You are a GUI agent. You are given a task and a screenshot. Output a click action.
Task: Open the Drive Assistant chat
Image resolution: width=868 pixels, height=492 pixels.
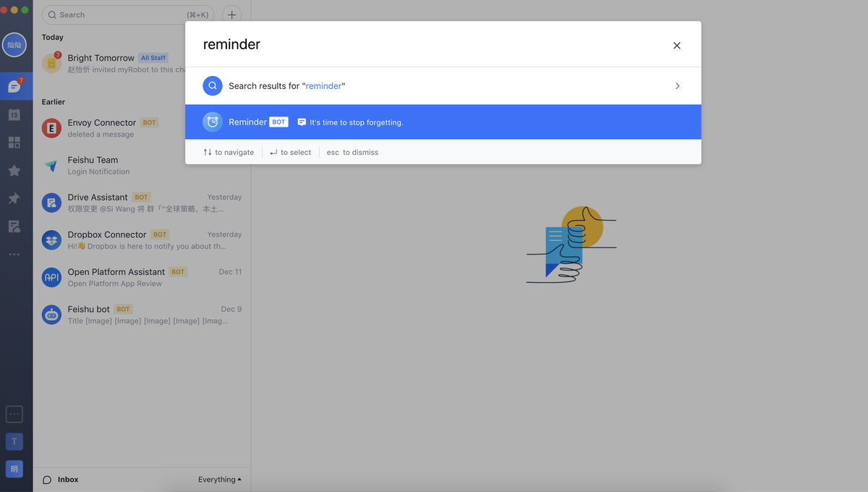coord(142,203)
